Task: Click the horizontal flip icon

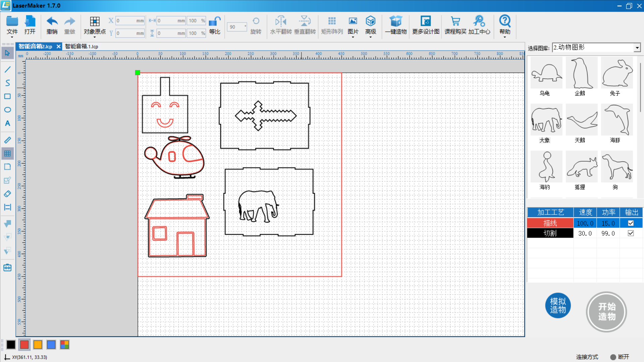Action: click(281, 21)
